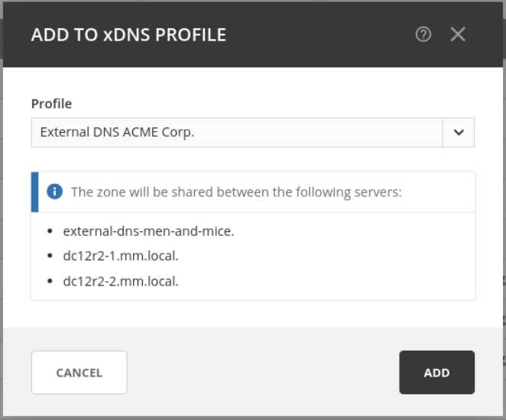Click the zone shared between servers message
Screen dimensions: 506x420
coord(236,192)
